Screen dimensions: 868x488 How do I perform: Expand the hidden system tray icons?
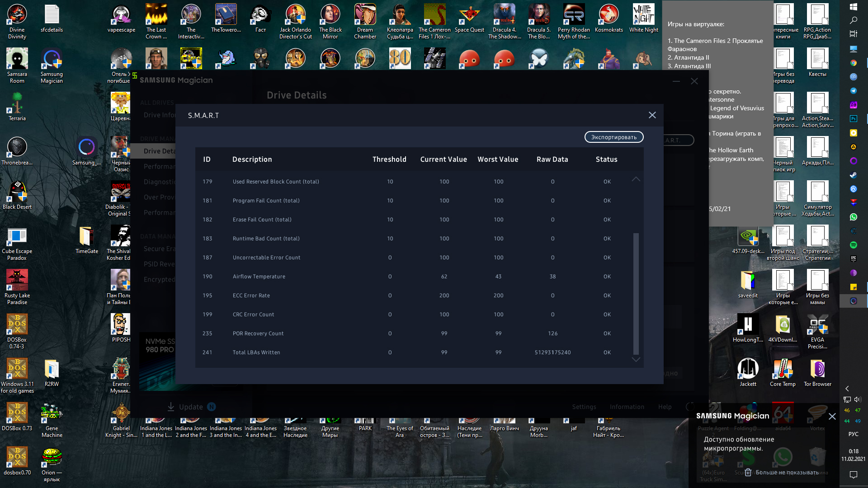point(847,388)
